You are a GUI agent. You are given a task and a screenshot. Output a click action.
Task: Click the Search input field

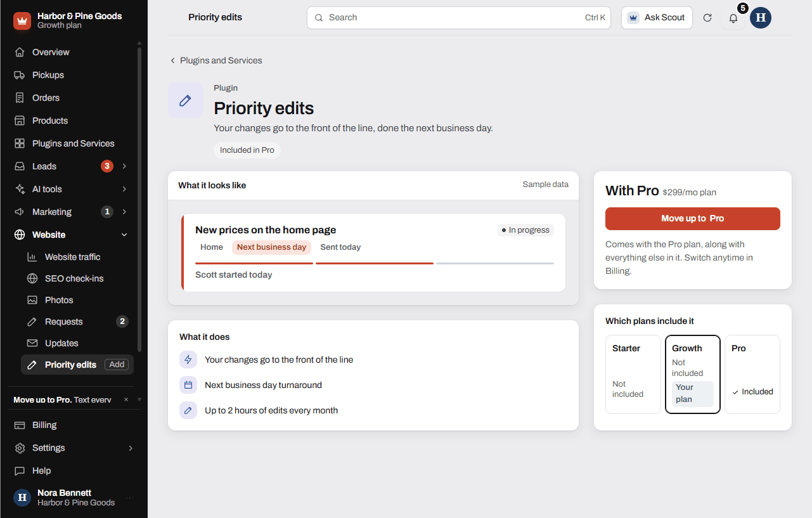459,18
